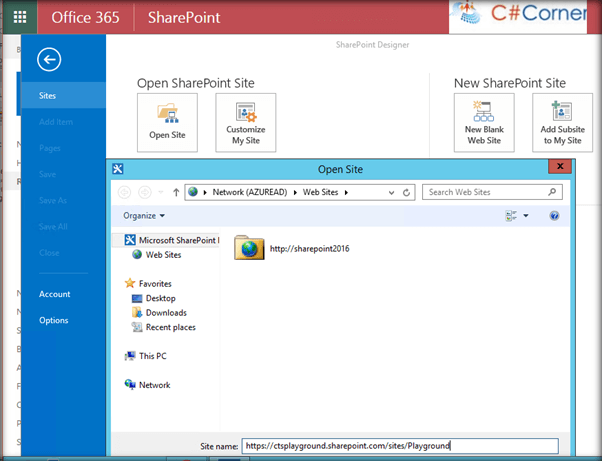Select Sites in the blue sidebar
The height and width of the screenshot is (461, 602).
[63, 96]
